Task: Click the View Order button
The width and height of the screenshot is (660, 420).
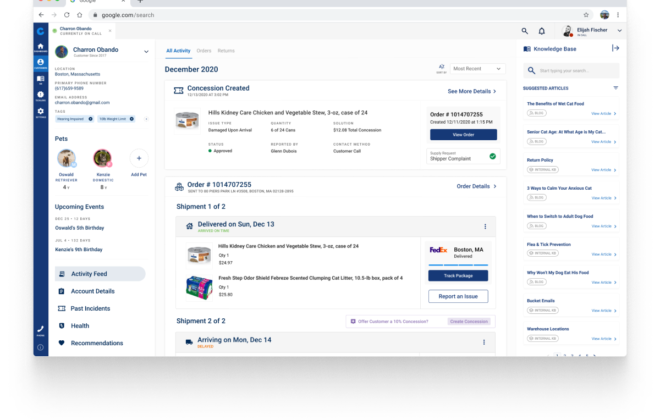Action: coord(463,135)
